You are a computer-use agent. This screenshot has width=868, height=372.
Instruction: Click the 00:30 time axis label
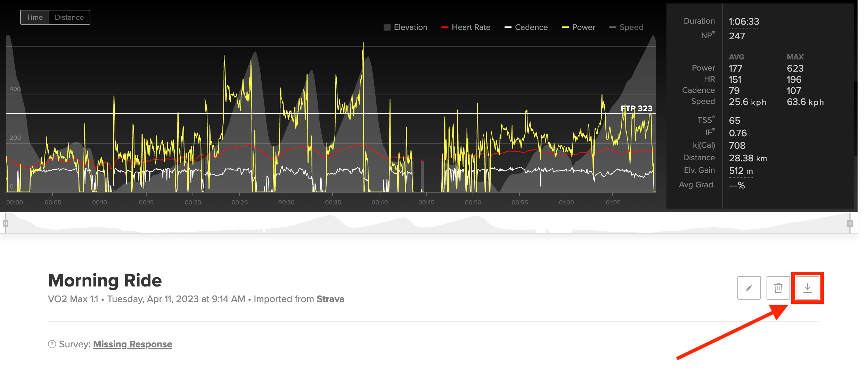pyautogui.click(x=286, y=202)
